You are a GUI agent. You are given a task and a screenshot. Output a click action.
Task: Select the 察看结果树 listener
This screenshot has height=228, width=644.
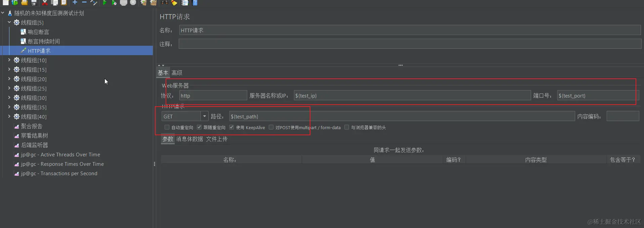tap(34, 136)
